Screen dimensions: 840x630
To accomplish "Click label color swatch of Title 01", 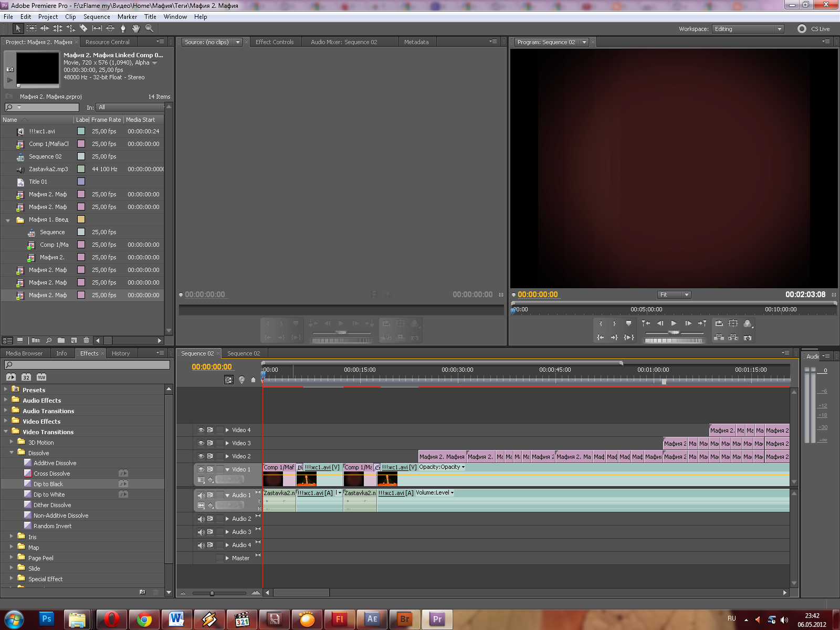I will (x=81, y=182).
